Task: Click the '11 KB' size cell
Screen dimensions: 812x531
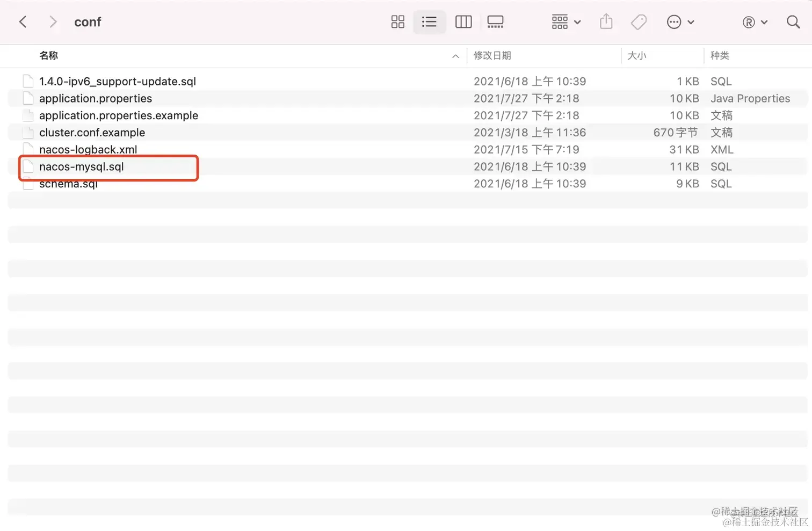Action: [x=684, y=166]
